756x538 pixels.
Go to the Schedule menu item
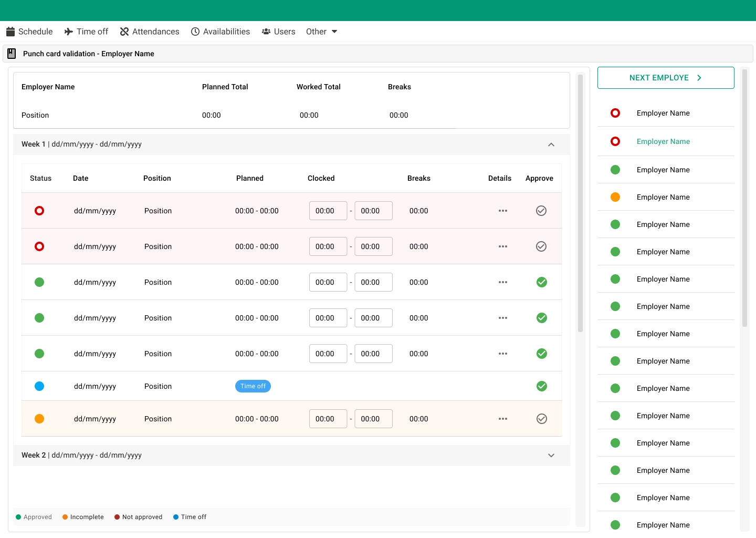tap(35, 32)
